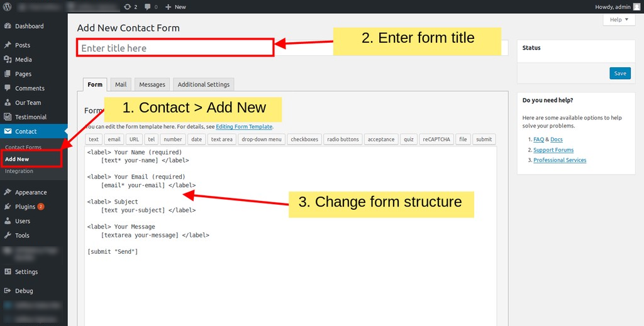Click the WordPress logo icon

pos(8,7)
